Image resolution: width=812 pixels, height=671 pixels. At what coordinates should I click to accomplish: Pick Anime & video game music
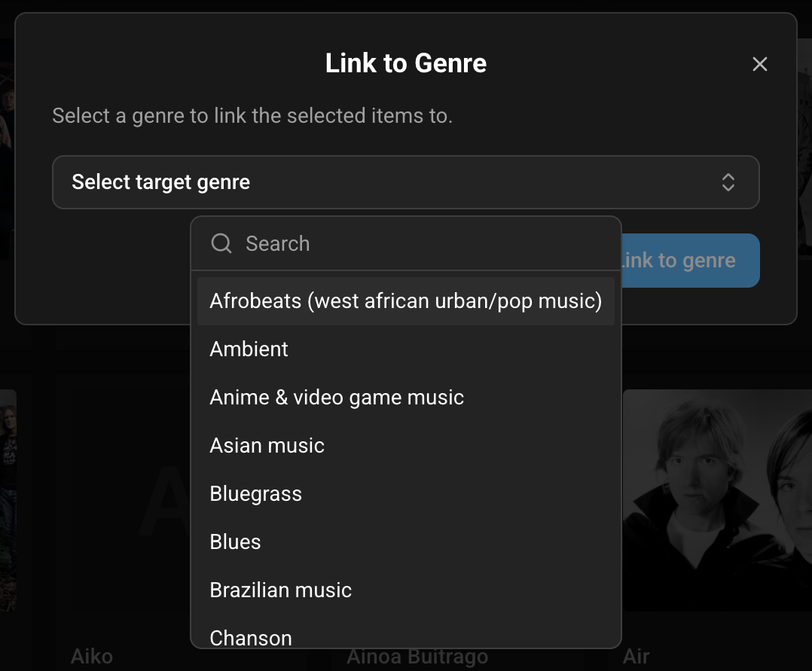(x=337, y=398)
